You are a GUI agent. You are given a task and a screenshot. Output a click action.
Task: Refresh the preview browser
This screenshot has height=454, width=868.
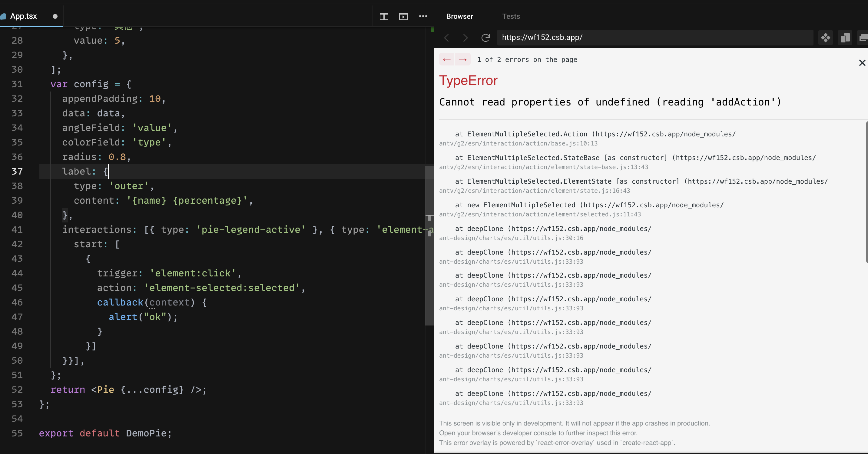[x=485, y=38]
